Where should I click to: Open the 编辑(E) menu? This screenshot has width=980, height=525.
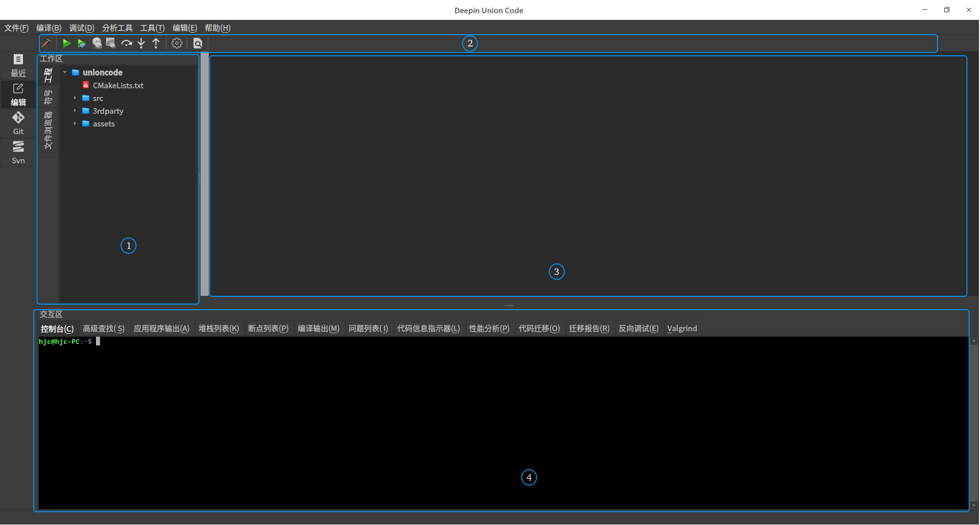point(185,28)
